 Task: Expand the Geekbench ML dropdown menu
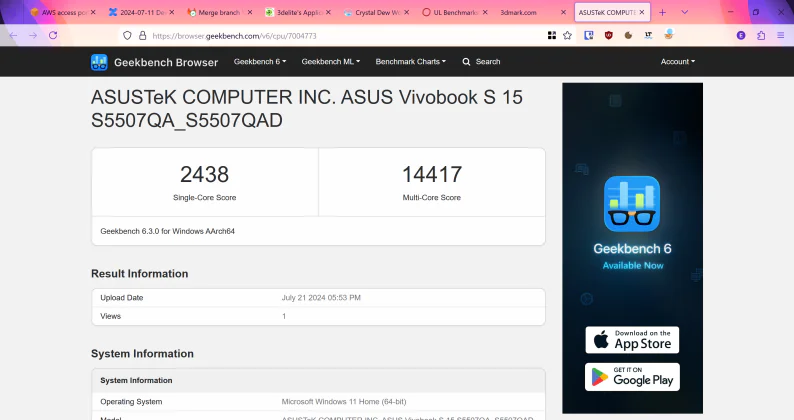(331, 62)
